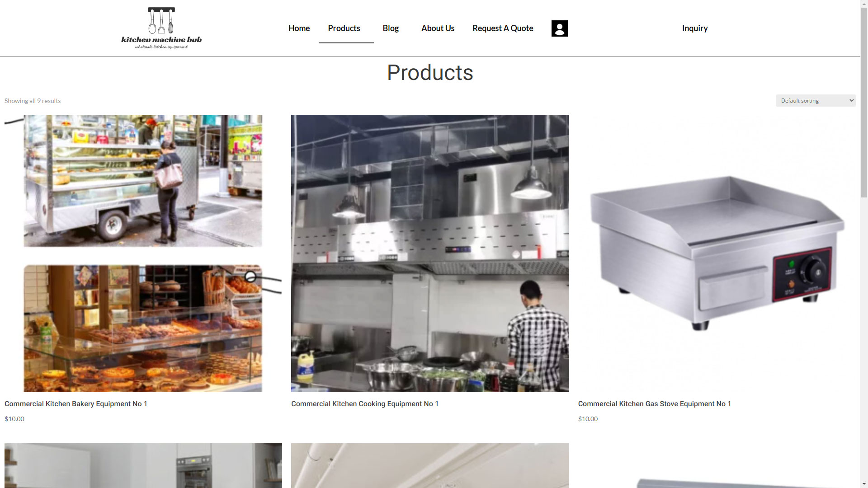Open the user account profile icon

point(559,28)
